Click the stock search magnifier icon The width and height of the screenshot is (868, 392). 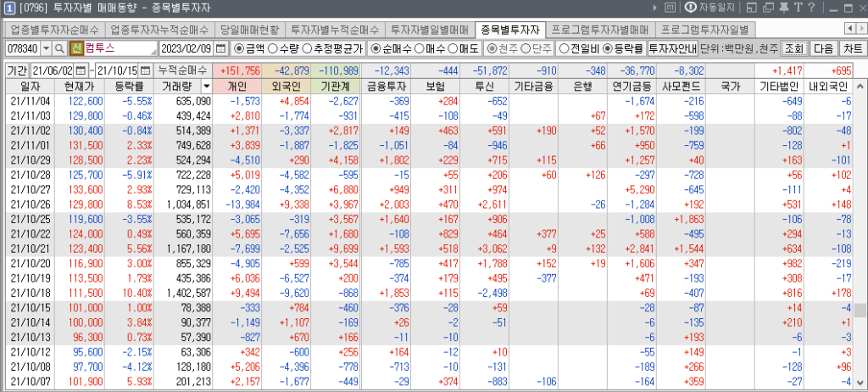tap(59, 48)
